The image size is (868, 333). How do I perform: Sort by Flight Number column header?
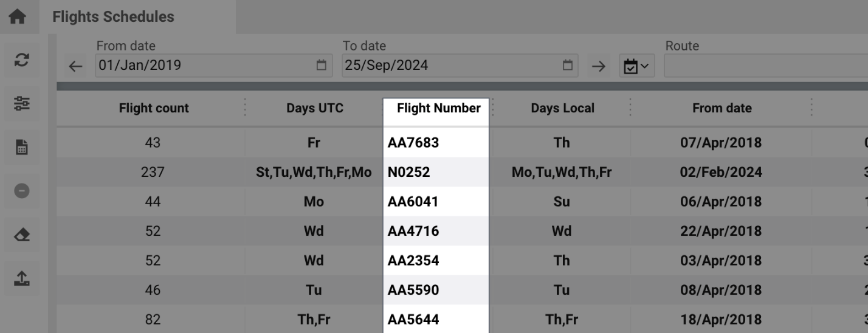(x=438, y=109)
